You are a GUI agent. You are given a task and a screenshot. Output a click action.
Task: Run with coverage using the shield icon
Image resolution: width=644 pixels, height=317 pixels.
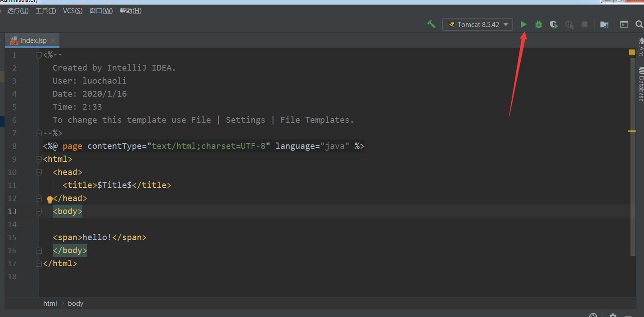pos(554,25)
